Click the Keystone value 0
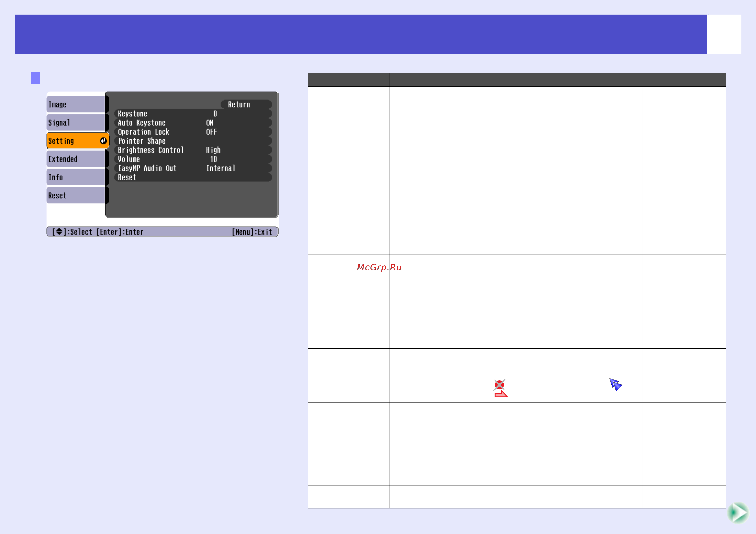The image size is (756, 534). [x=215, y=114]
